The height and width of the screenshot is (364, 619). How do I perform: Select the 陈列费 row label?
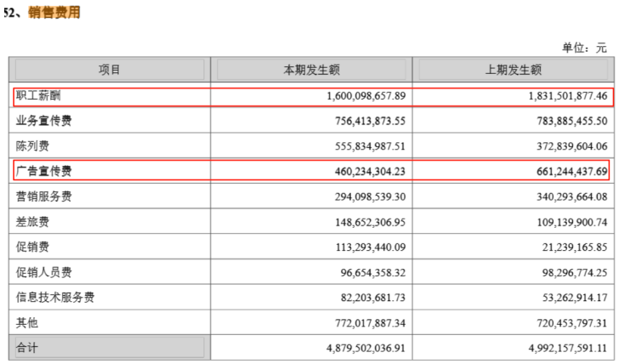click(x=33, y=145)
